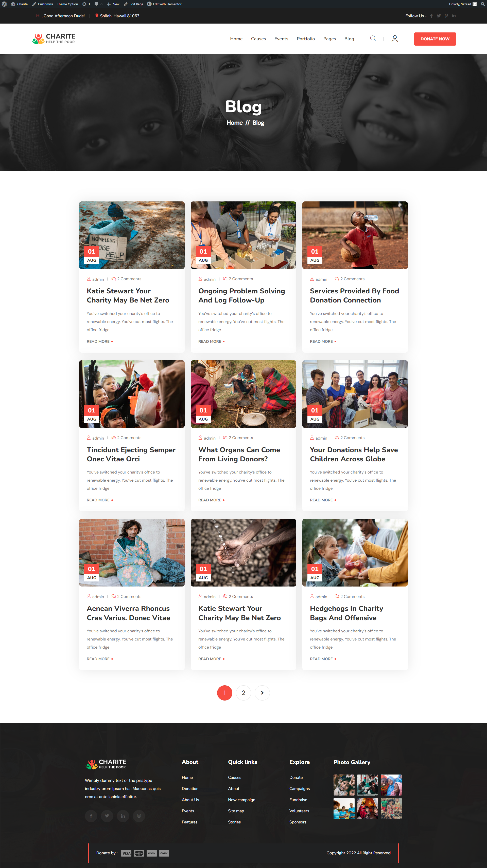Click footer Facebook circle icon
487x868 pixels.
(x=91, y=816)
